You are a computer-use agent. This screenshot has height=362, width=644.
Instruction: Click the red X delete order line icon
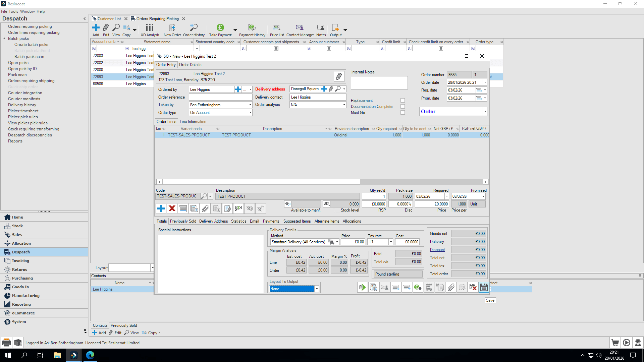pos(172,208)
